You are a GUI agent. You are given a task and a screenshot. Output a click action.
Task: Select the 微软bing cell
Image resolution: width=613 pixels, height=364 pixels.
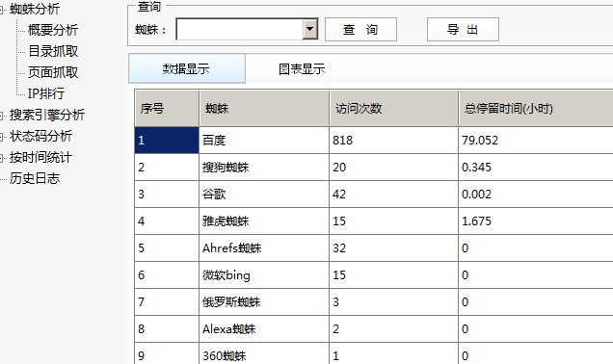tap(264, 275)
